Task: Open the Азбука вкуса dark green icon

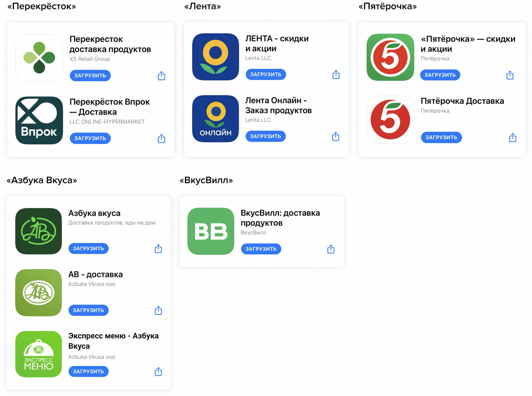Action: tap(39, 231)
